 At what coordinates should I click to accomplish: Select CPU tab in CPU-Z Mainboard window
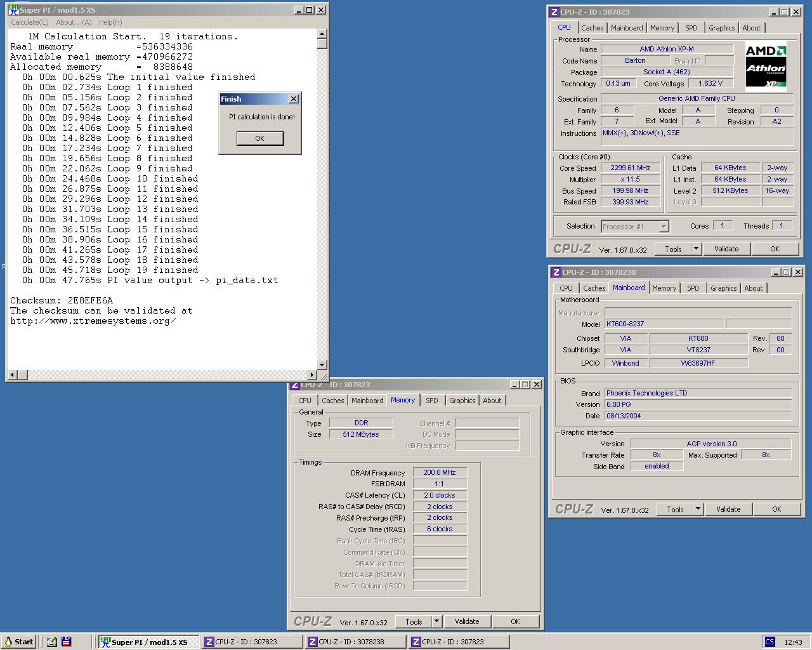pos(566,288)
